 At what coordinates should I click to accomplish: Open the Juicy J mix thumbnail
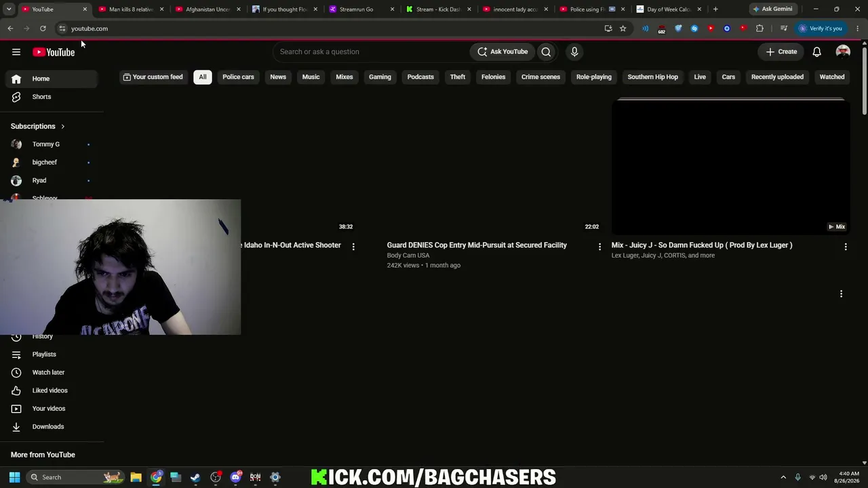coord(731,166)
